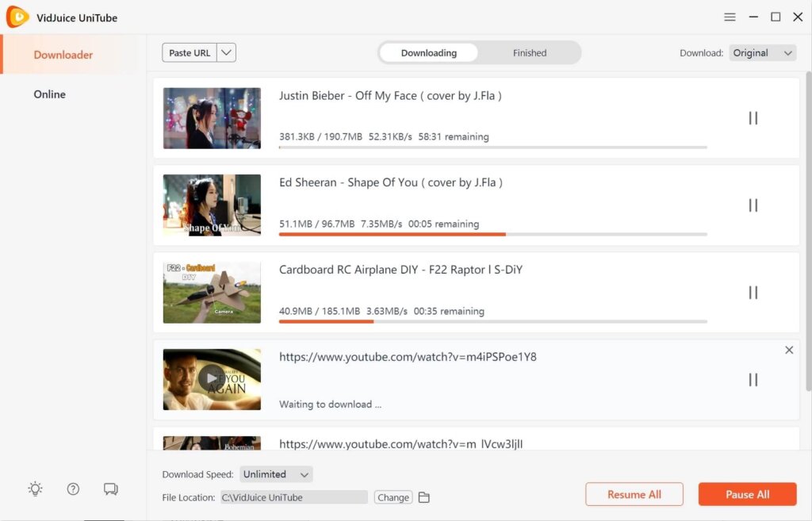This screenshot has width=812, height=521.
Task: Switch to the Finished tab
Action: point(529,53)
